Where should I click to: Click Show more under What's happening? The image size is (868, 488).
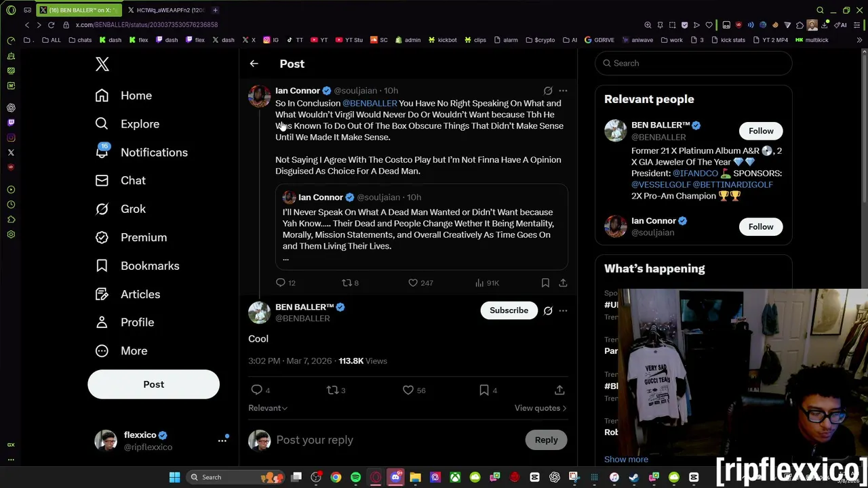click(626, 459)
